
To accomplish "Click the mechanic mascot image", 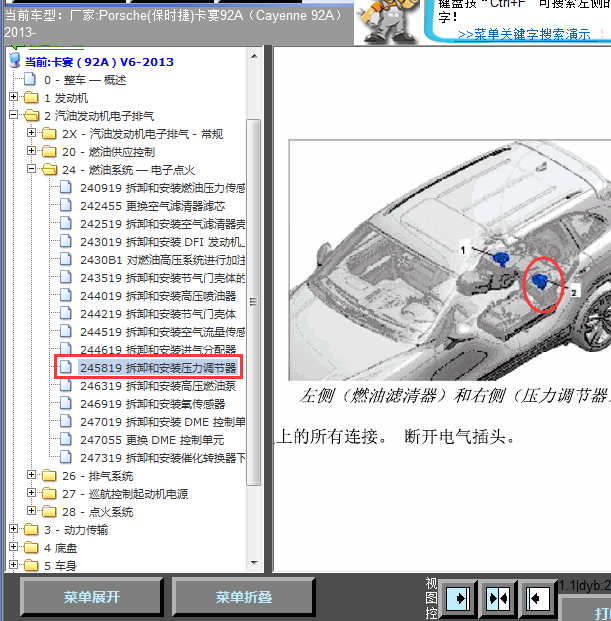I will [x=388, y=21].
